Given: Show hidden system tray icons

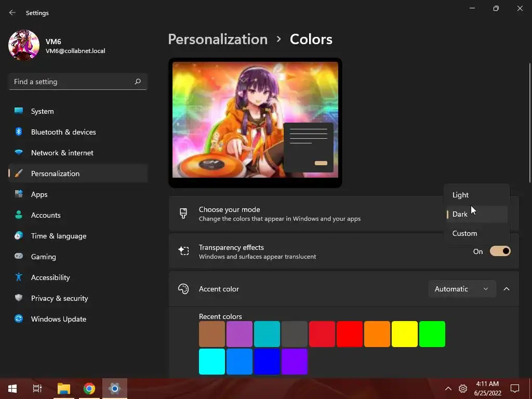Looking at the screenshot, I should tap(448, 389).
